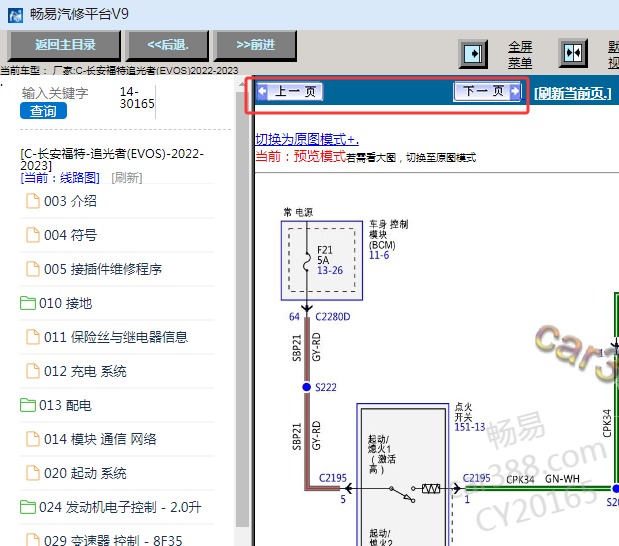Click green folder icon of 024 发动机电子控制
Image resolution: width=619 pixels, height=546 pixels.
click(x=28, y=507)
